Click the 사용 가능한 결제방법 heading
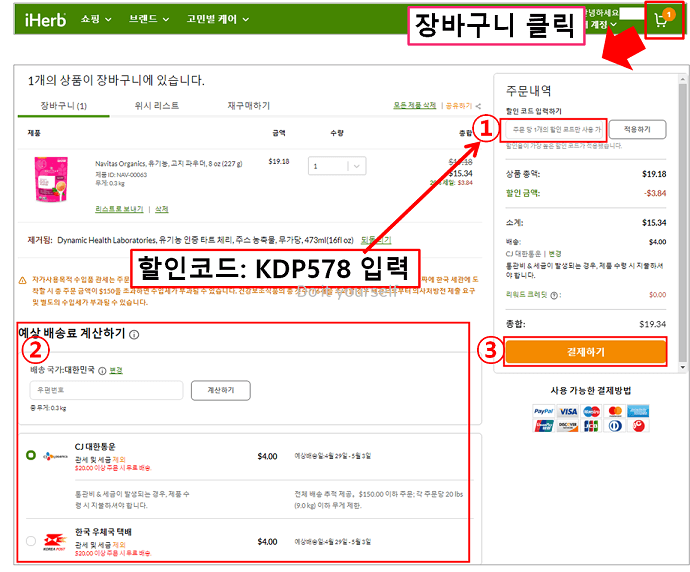690x572 pixels. coord(591,390)
